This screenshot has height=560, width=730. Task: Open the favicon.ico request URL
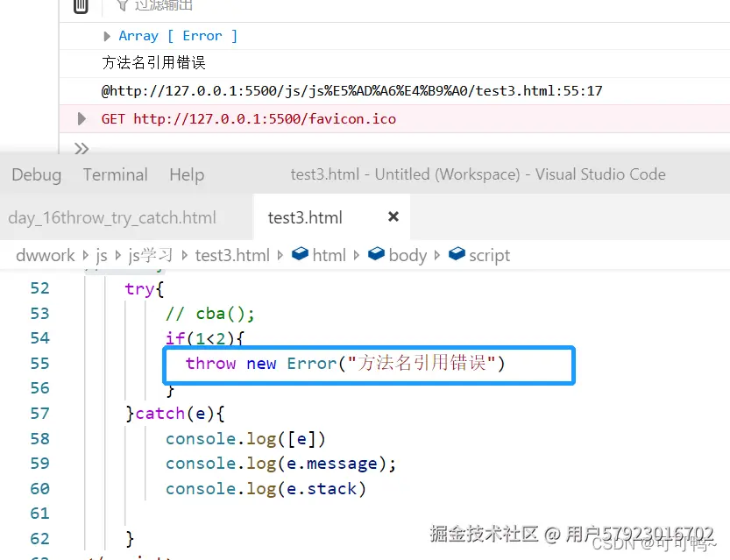[265, 118]
